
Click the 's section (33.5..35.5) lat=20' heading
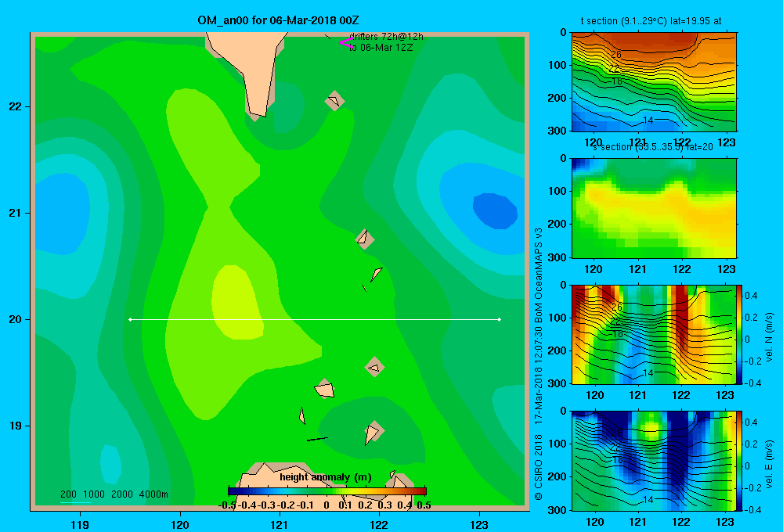[653, 147]
